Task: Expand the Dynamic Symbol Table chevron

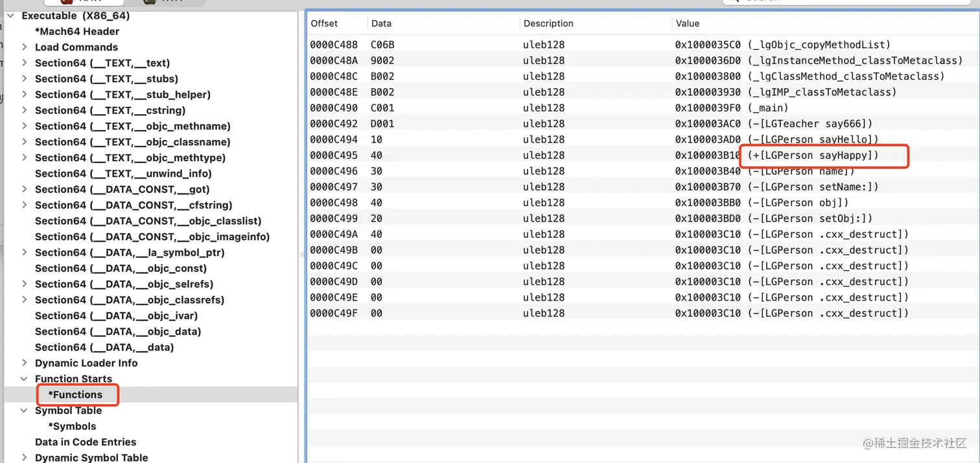Action: 24,457
